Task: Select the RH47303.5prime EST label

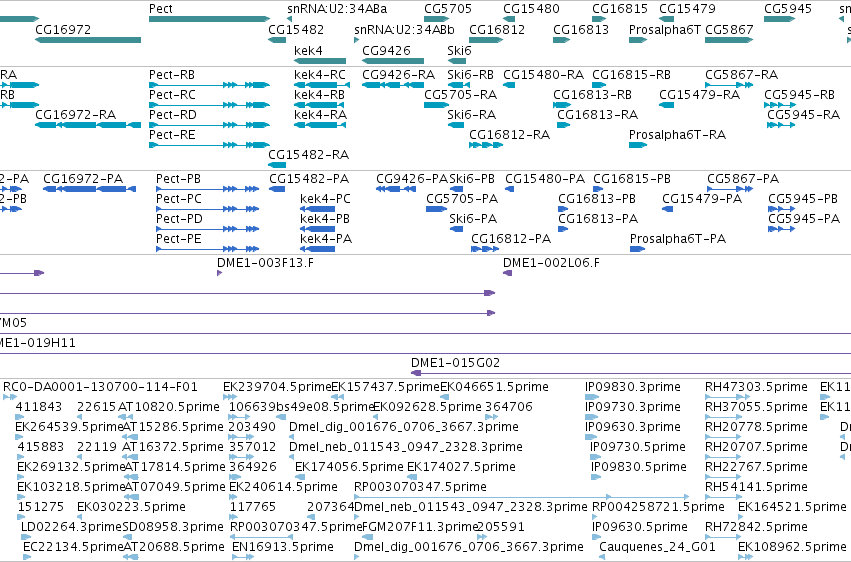Action: tap(756, 387)
